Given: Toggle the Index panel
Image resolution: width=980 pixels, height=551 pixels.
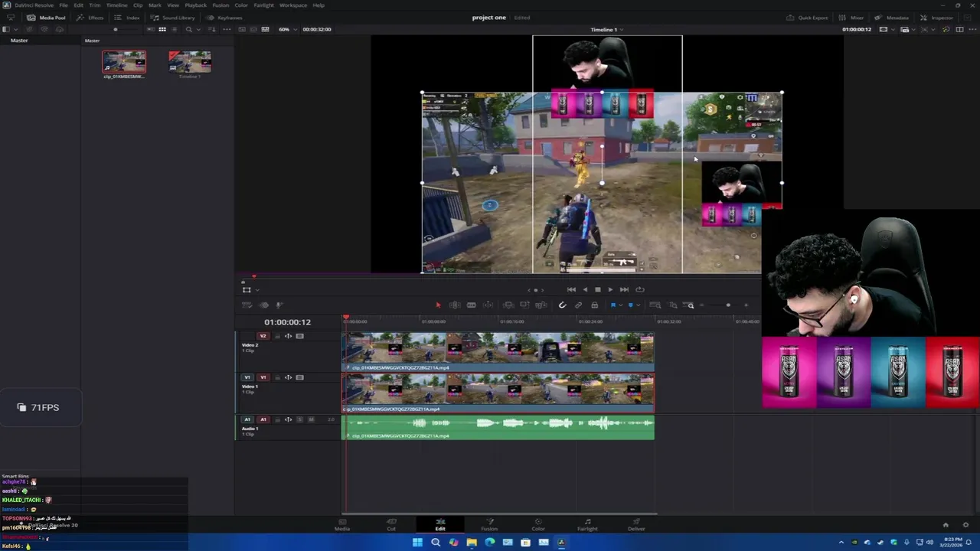Looking at the screenshot, I should coord(128,18).
